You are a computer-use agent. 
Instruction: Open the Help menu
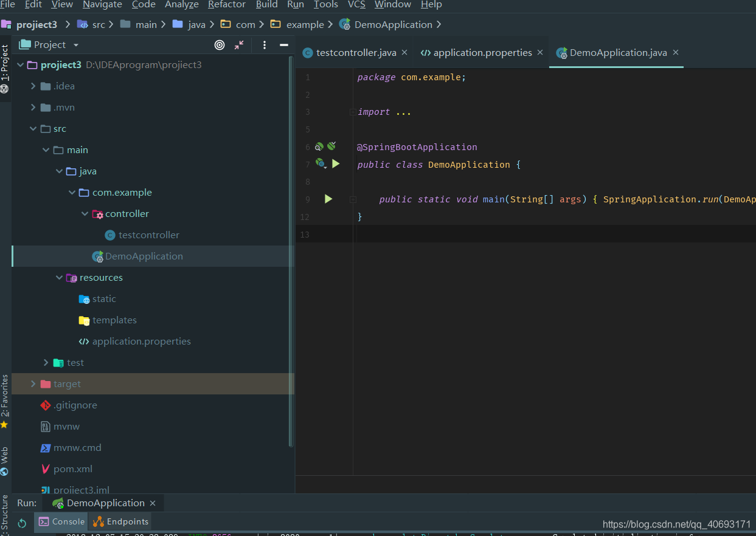[x=431, y=5]
